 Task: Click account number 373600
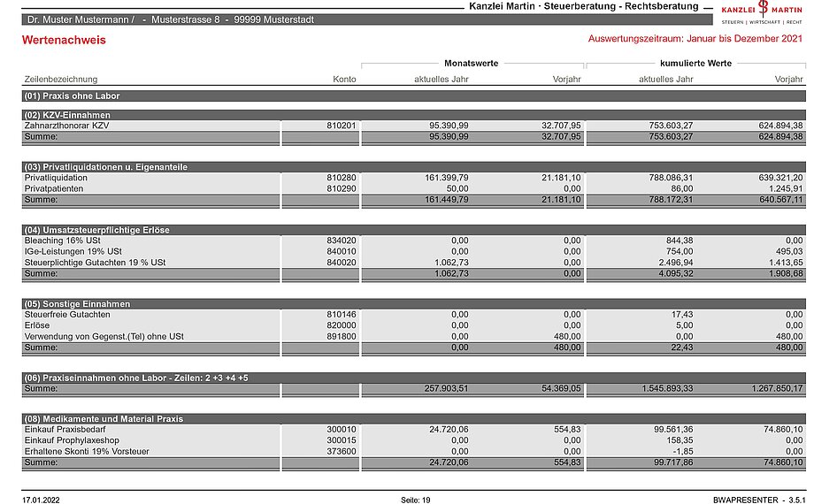pos(341,452)
